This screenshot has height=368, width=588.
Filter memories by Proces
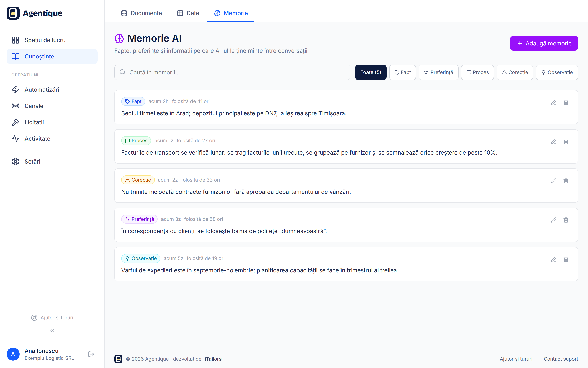click(x=478, y=72)
